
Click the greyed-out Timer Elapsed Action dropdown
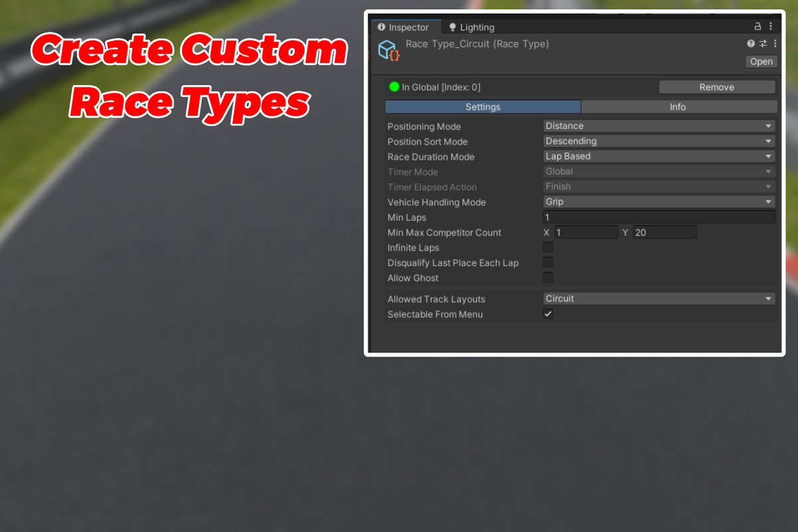(659, 187)
